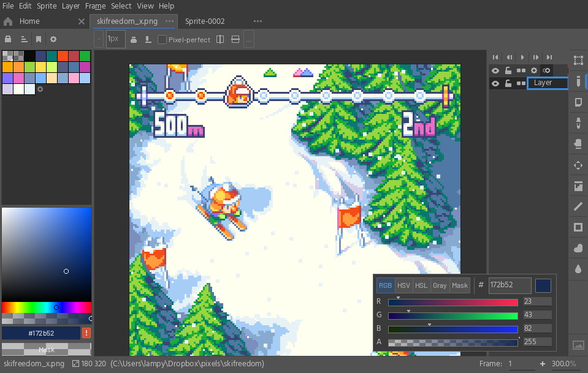This screenshot has height=373, width=588.
Task: Open the Sprite menu
Action: click(47, 6)
